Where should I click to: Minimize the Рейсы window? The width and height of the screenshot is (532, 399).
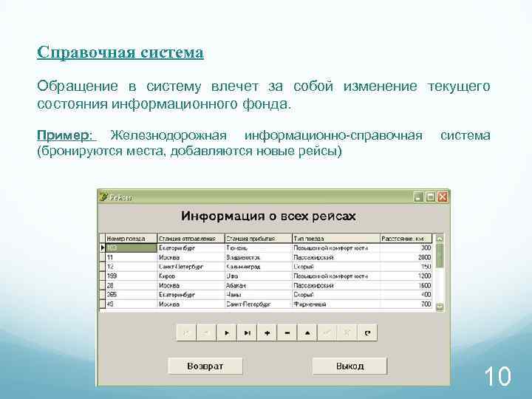coord(419,197)
